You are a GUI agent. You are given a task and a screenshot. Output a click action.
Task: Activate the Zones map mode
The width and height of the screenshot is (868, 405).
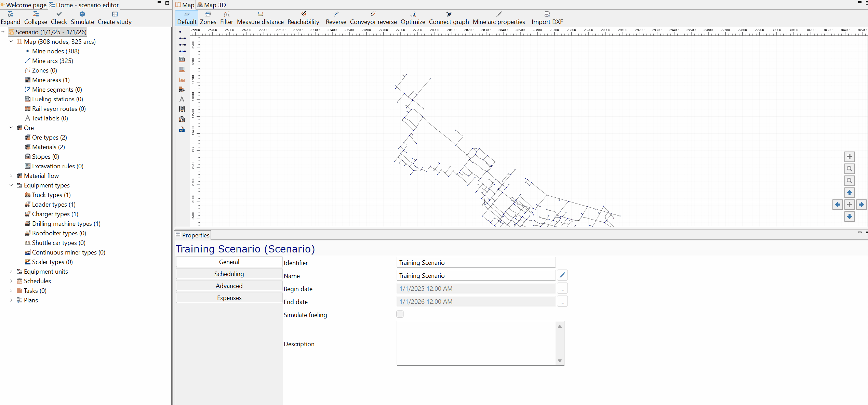(x=208, y=18)
